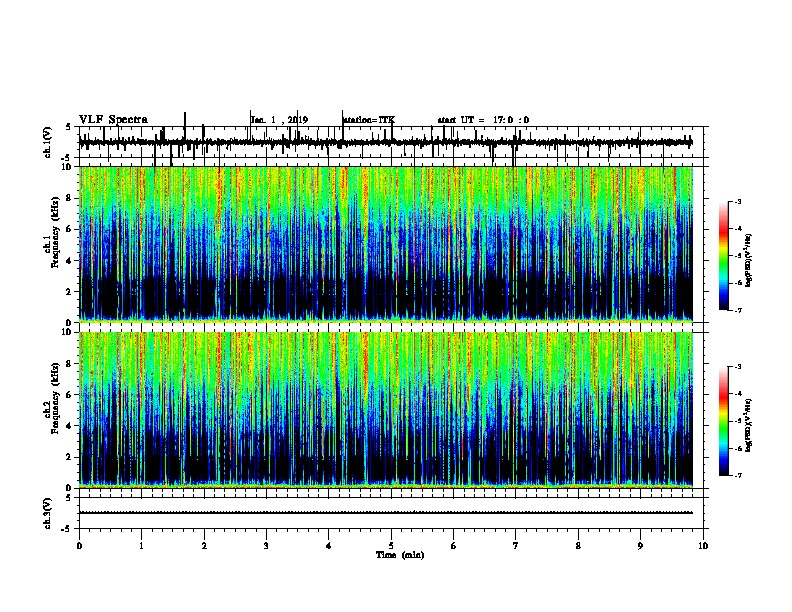Click the ch.1 spectrogram color bar
The image size is (792, 612).
[723, 256]
